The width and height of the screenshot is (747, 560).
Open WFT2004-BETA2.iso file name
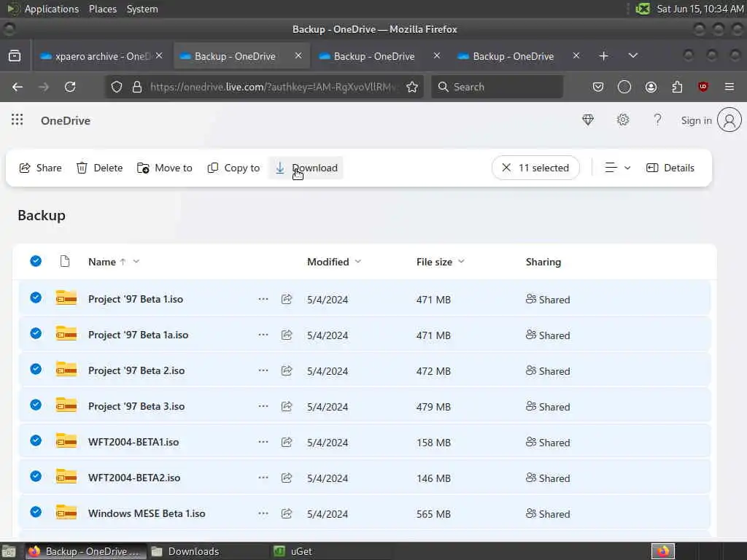134,478
